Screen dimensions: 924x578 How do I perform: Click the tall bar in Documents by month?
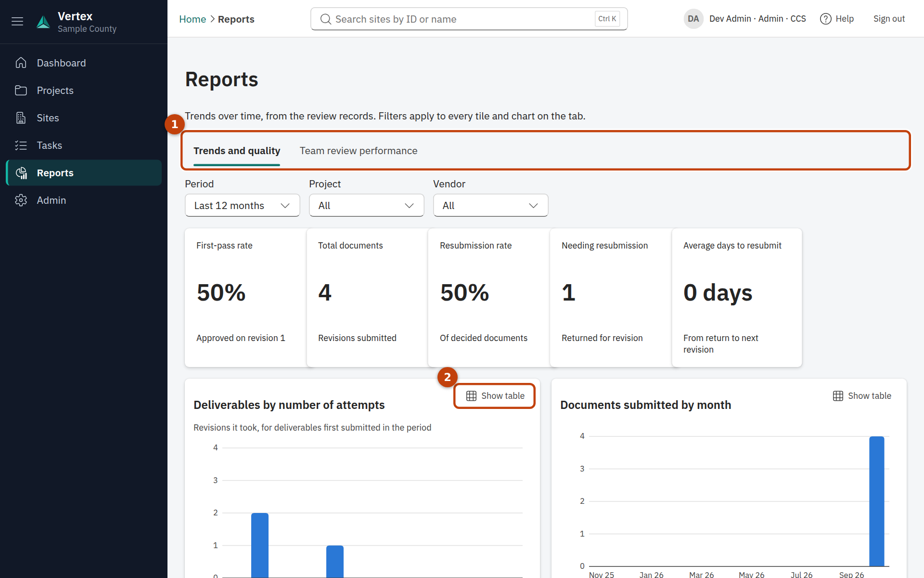tap(876, 501)
